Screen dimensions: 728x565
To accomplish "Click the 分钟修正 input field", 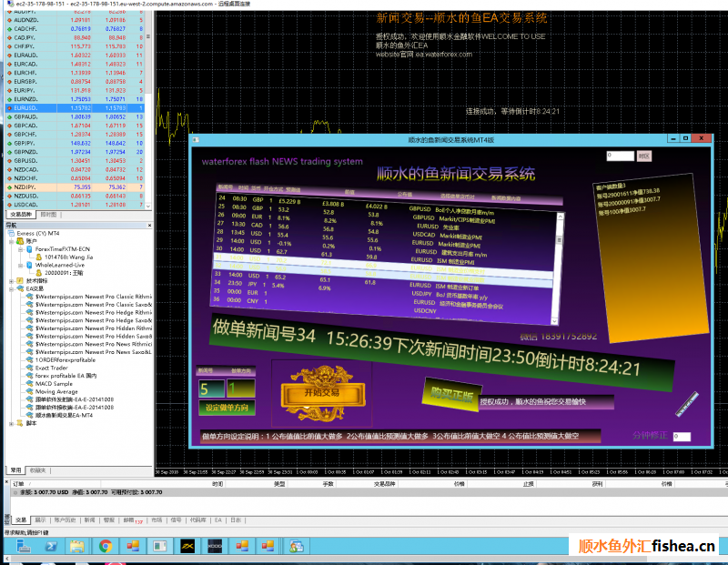I will 682,437.
